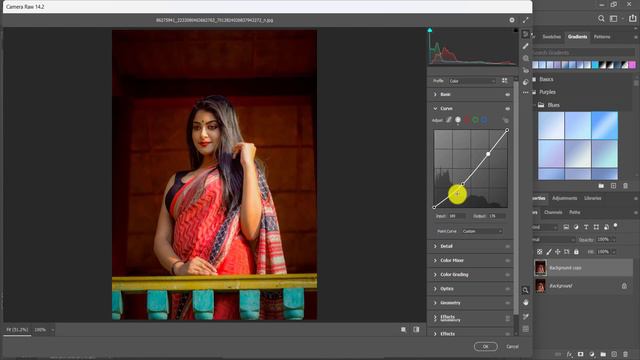
Task: Toggle shadow clipping warning on histogram
Action: (x=430, y=30)
